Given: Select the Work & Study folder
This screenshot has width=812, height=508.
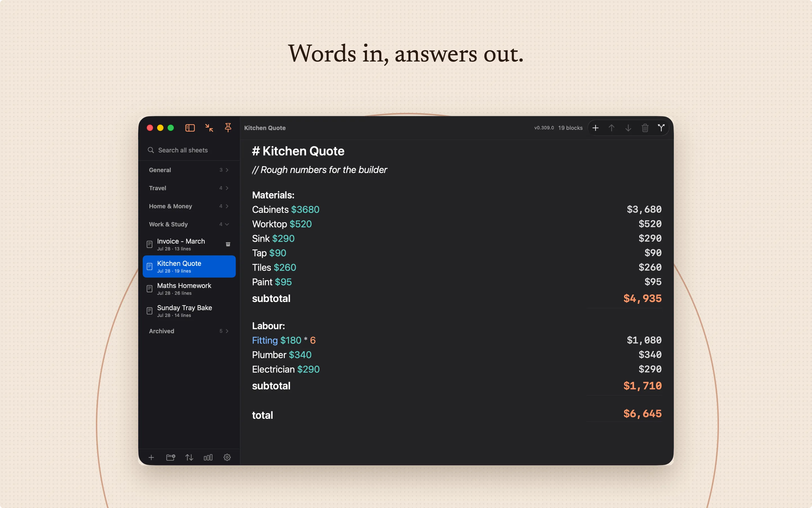Looking at the screenshot, I should pos(189,224).
